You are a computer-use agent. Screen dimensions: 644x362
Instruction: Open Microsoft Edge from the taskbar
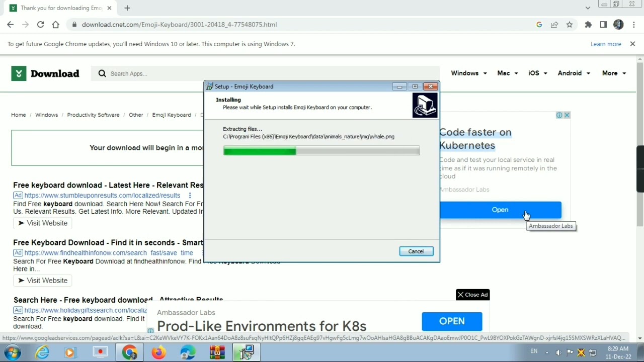coord(188,352)
